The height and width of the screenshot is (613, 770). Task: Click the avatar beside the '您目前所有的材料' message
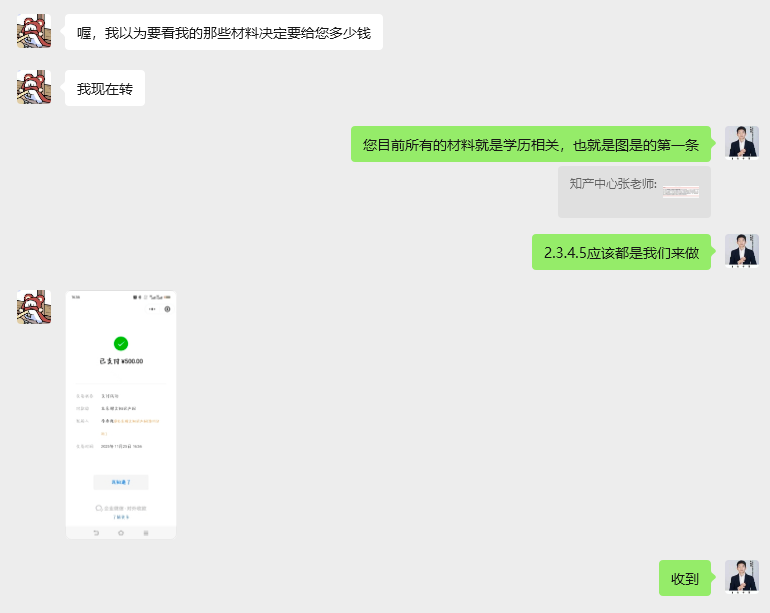click(x=741, y=143)
